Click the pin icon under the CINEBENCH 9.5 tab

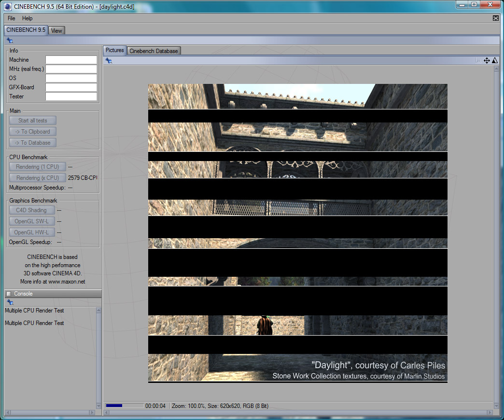(x=10, y=41)
